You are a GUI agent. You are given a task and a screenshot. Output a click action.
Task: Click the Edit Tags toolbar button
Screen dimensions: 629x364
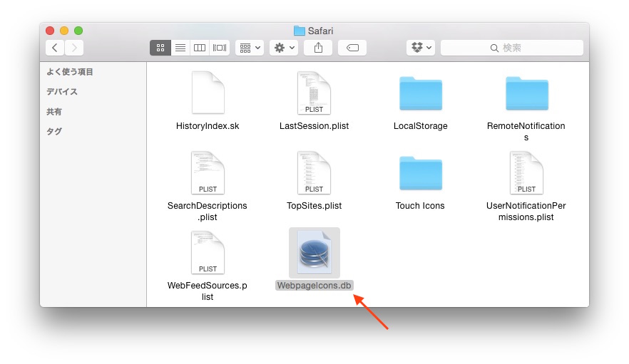352,48
